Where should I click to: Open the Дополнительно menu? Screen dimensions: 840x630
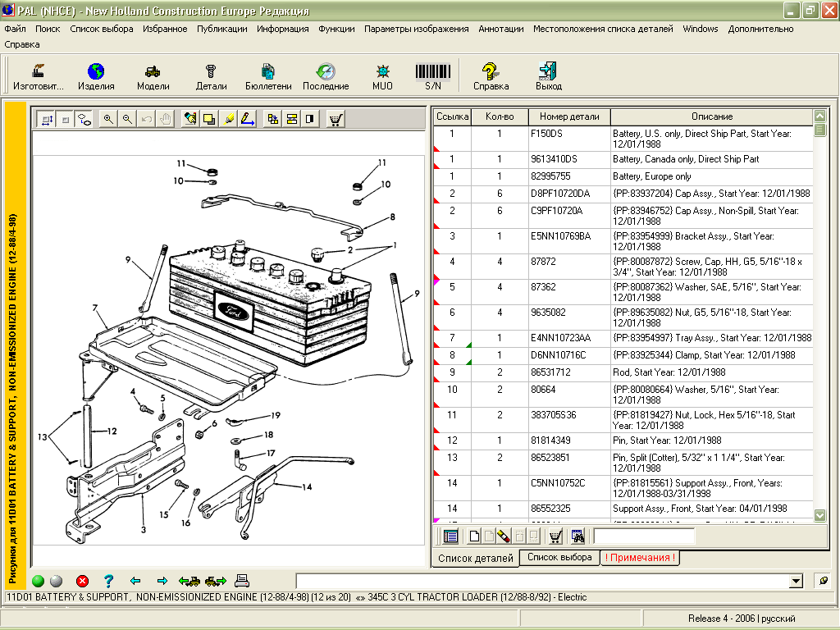(x=760, y=29)
